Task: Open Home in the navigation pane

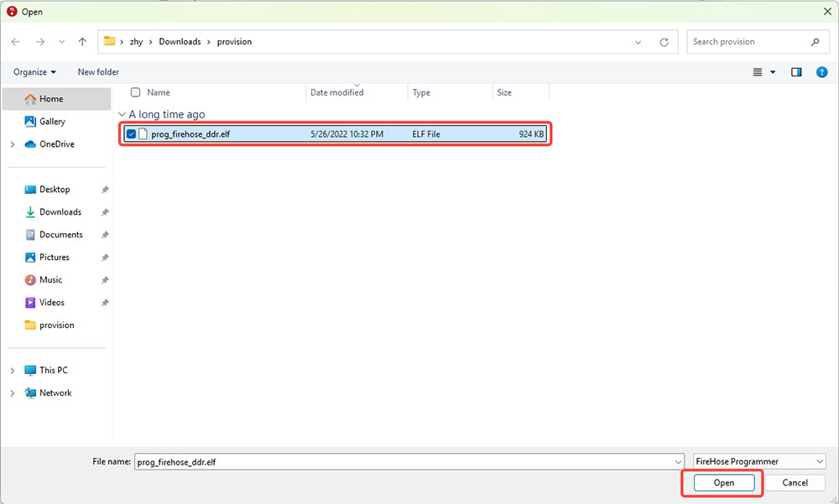Action: [57, 99]
